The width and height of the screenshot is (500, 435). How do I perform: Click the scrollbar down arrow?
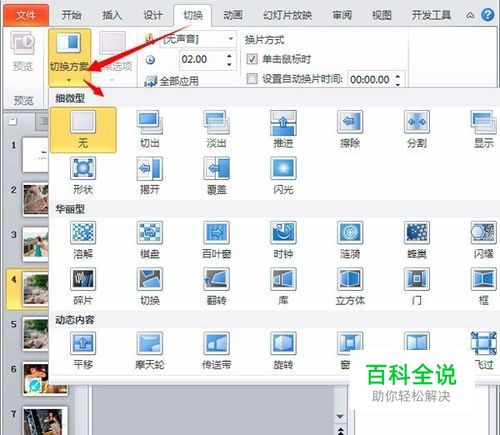coord(340,416)
